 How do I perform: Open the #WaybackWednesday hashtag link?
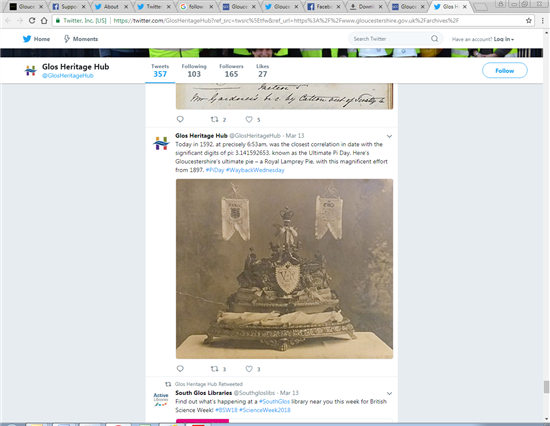coord(255,170)
